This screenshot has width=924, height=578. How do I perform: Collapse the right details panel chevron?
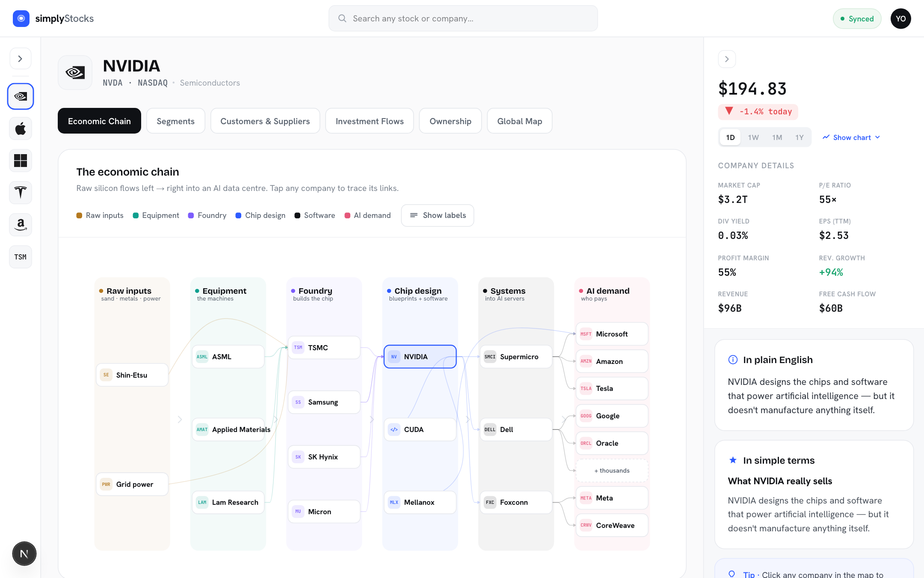point(727,59)
